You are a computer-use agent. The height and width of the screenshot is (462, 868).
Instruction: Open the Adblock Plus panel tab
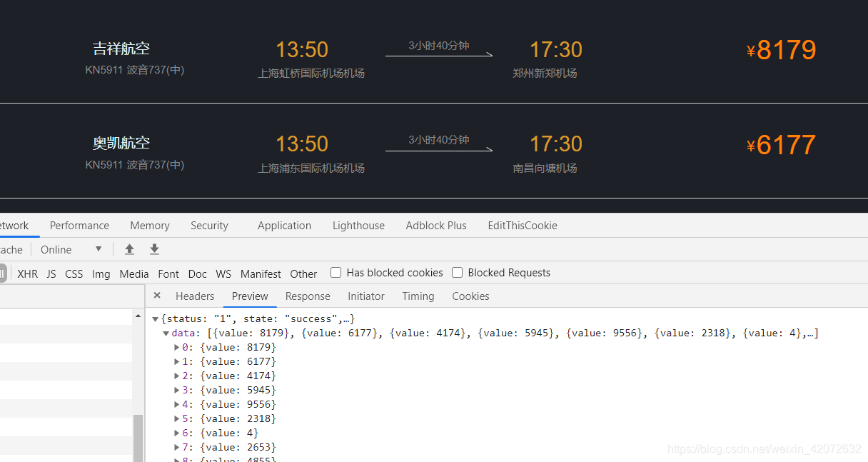436,226
